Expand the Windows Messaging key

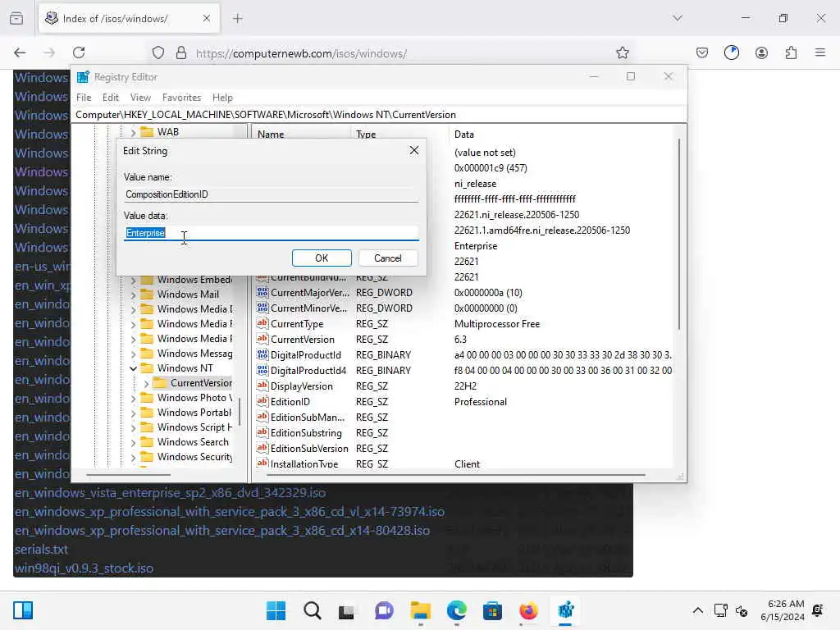tap(134, 354)
